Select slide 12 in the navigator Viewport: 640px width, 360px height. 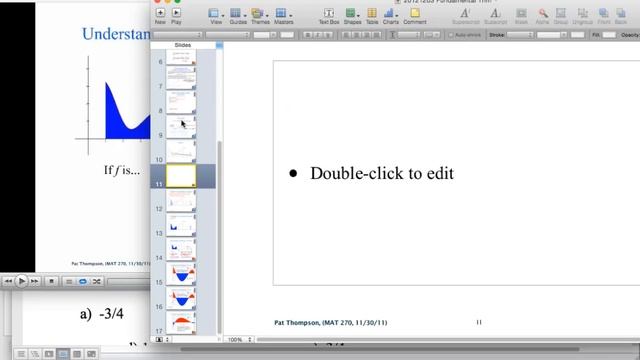click(181, 200)
